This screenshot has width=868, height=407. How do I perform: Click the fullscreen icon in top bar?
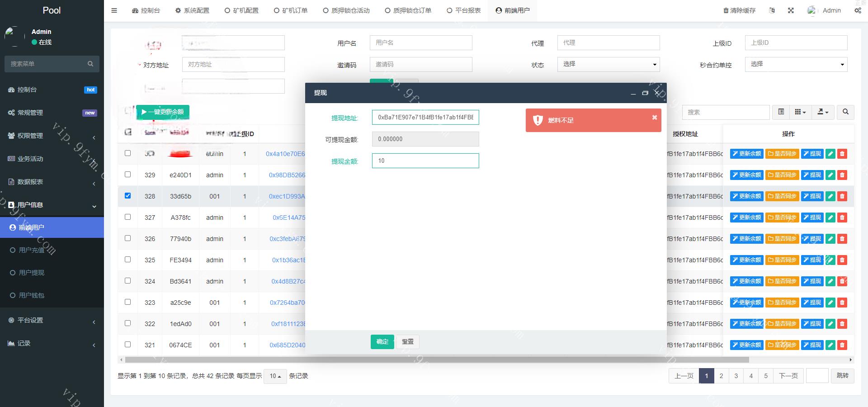791,10
